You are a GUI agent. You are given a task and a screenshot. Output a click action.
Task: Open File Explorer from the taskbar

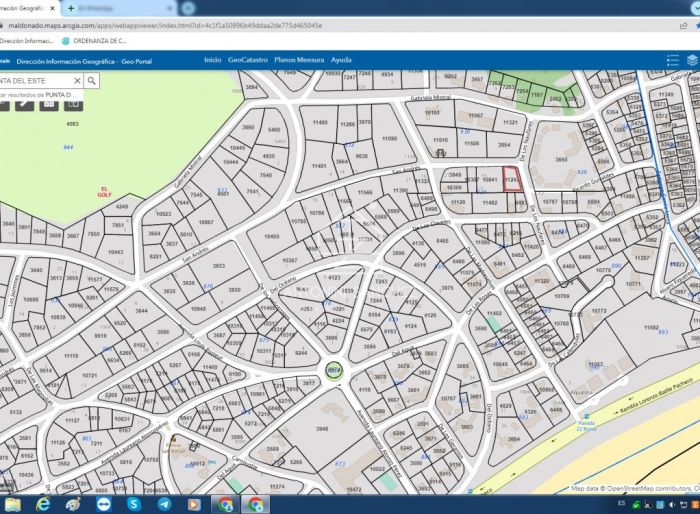pos(12,505)
